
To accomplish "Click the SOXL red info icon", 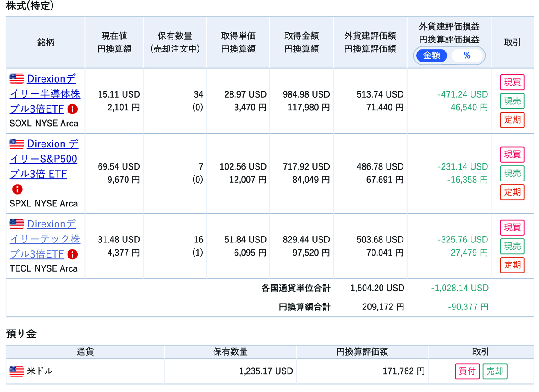I will tap(72, 109).
